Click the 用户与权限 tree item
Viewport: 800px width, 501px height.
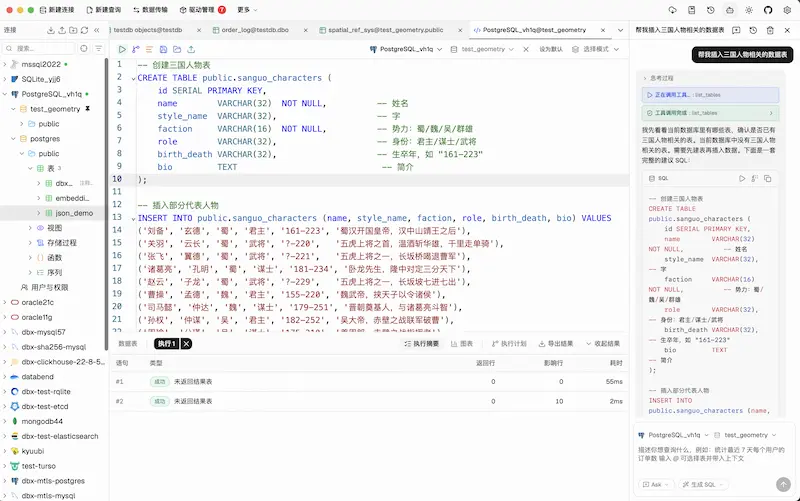click(x=44, y=288)
